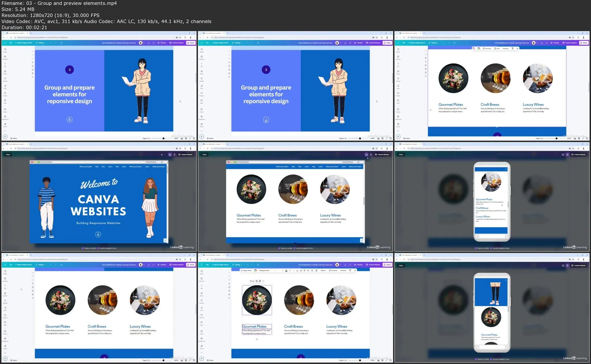591x364 pixels.
Task: In the first frame, click the down-arrow circle on the slide
Action: point(70,119)
